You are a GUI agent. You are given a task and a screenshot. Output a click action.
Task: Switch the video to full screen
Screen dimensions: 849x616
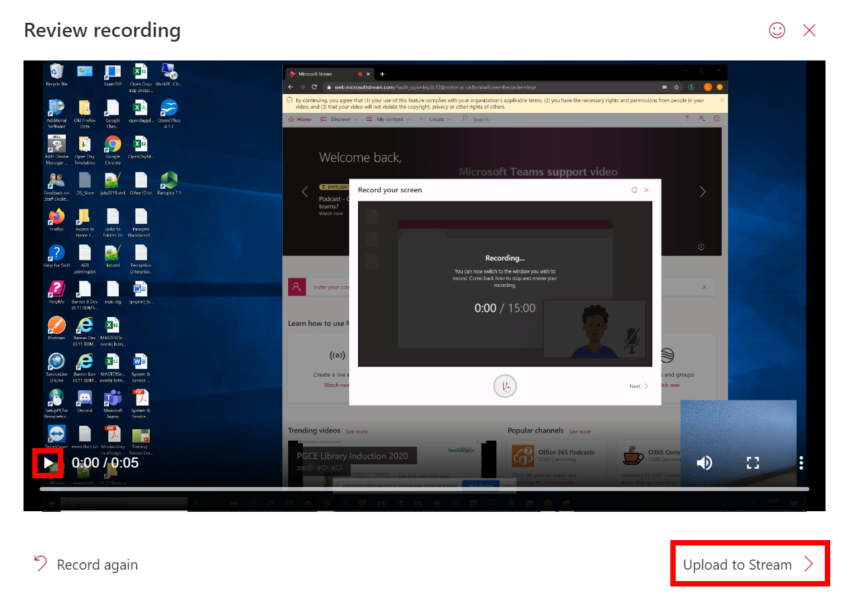(753, 463)
